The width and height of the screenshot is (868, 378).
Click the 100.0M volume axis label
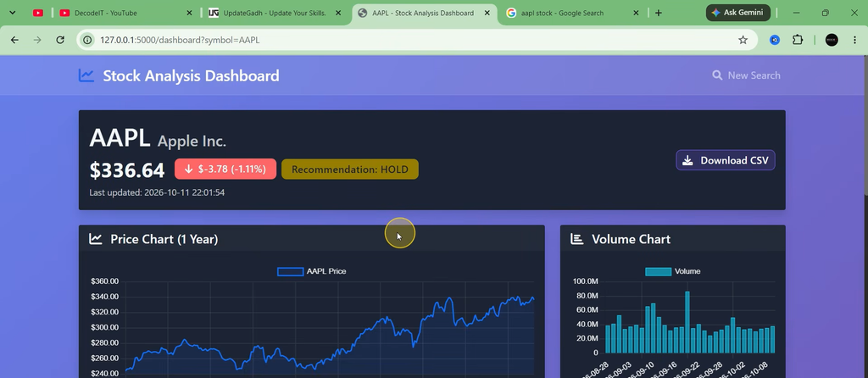click(x=586, y=281)
